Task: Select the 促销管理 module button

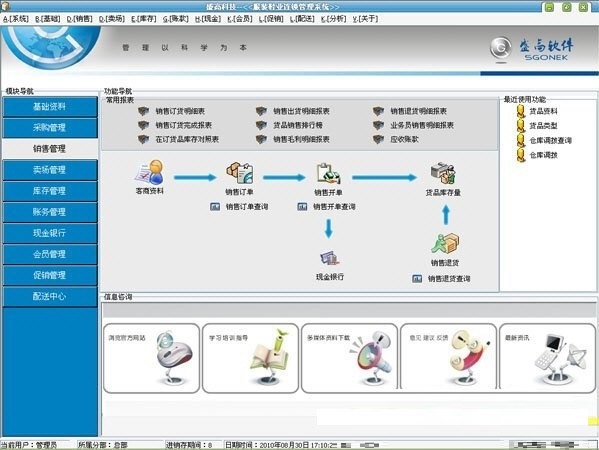Action: (x=50, y=275)
